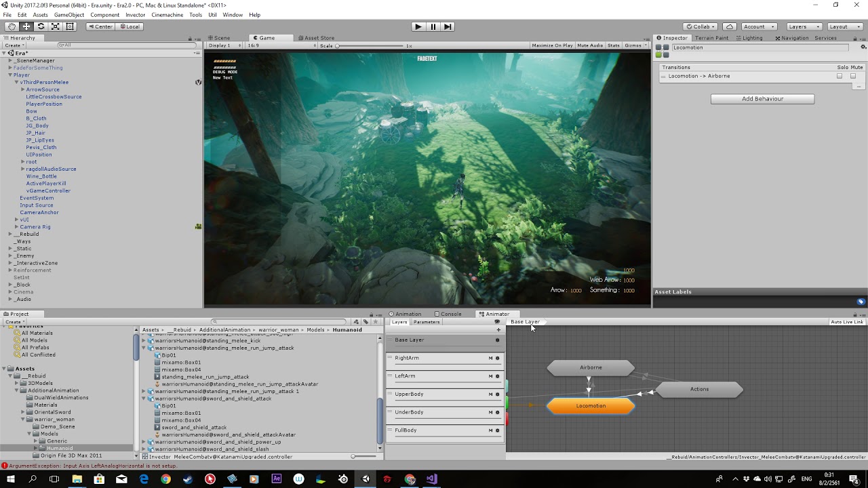Click the Step frame button
Image resolution: width=868 pixels, height=488 pixels.
448,26
